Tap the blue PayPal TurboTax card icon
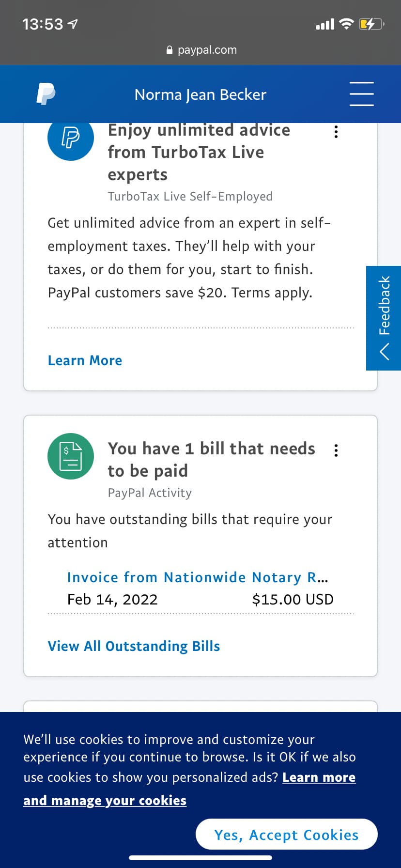The image size is (401, 868). pyautogui.click(x=71, y=138)
